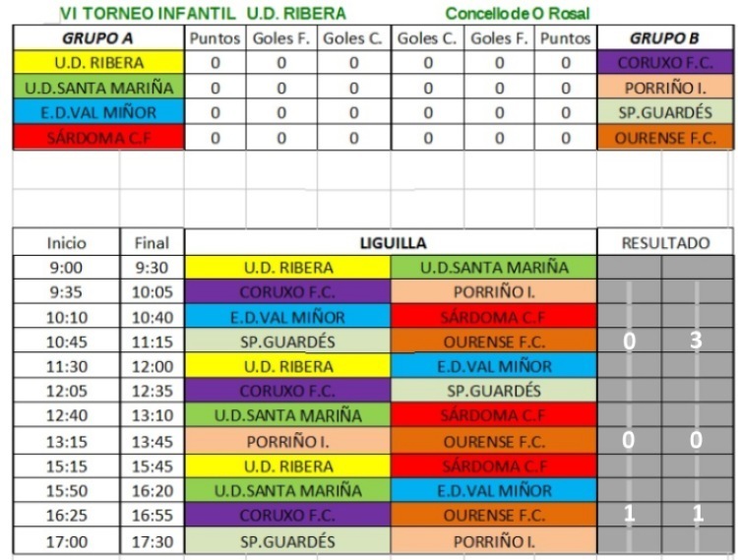Click the purple CORUXO F.C. cell in Grupo B
Screen dimensions: 738x560
coord(665,63)
